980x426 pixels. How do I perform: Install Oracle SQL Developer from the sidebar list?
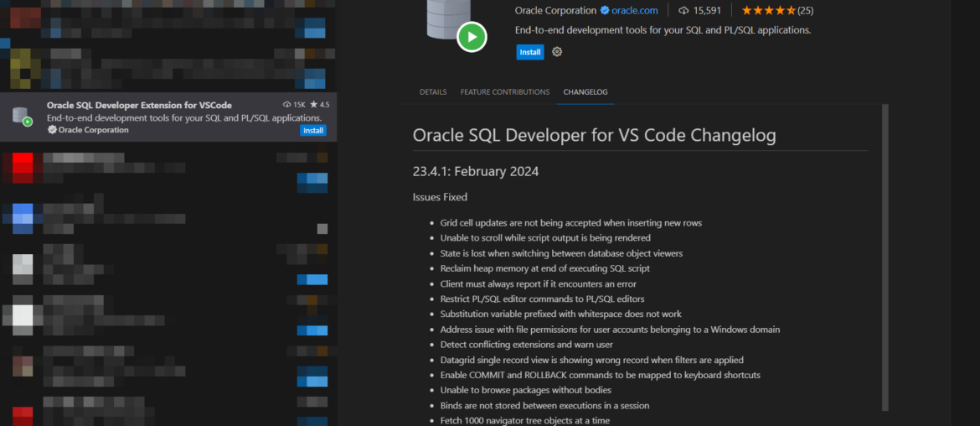[313, 131]
